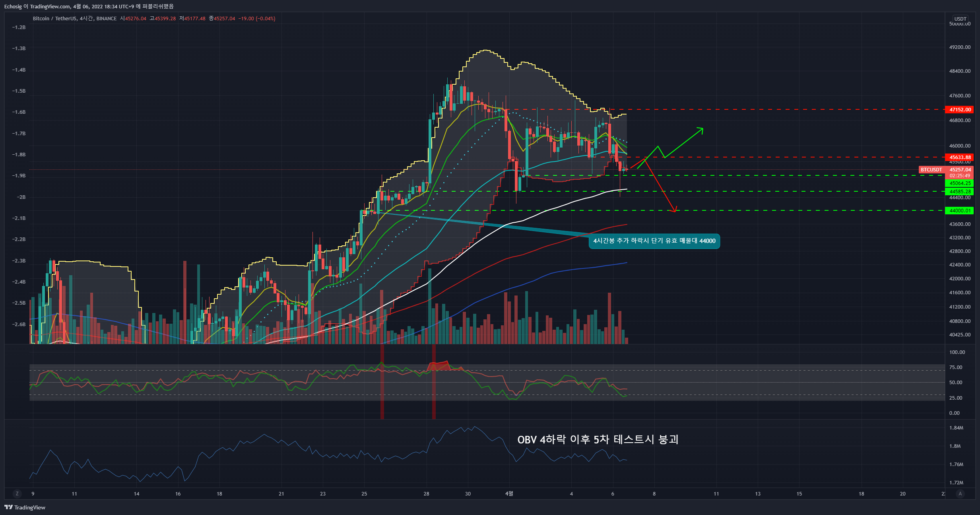
Task: Click date 20 on the time axis
Action: coord(902,494)
